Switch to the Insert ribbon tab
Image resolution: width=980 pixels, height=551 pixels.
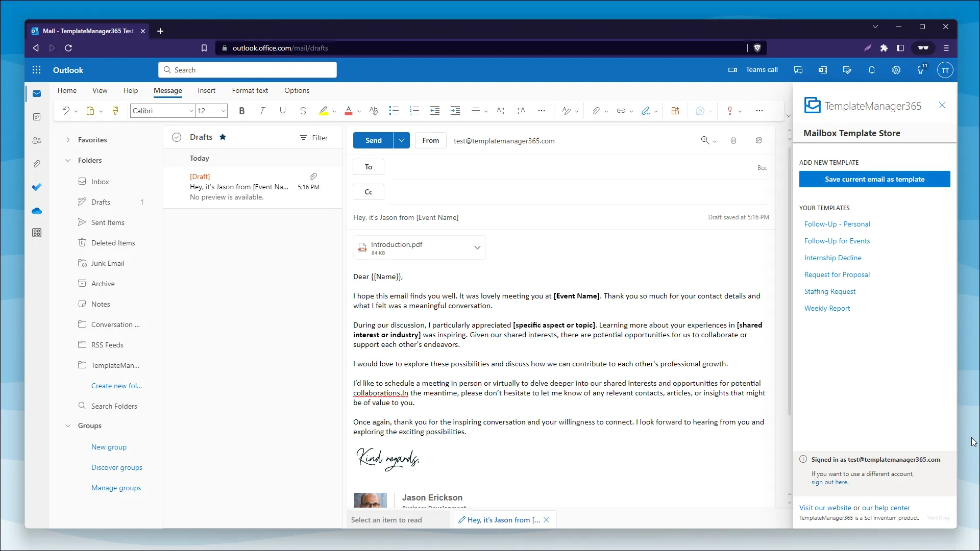tap(206, 90)
